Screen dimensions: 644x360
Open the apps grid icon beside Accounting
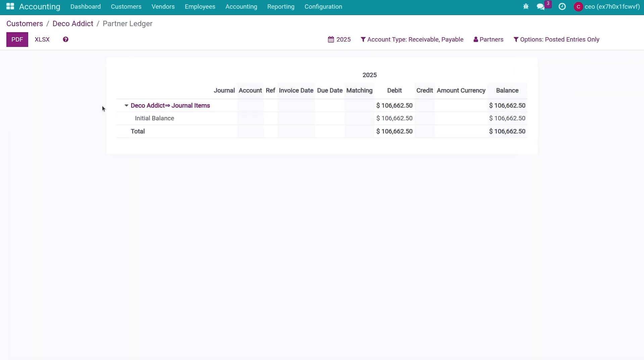tap(10, 7)
